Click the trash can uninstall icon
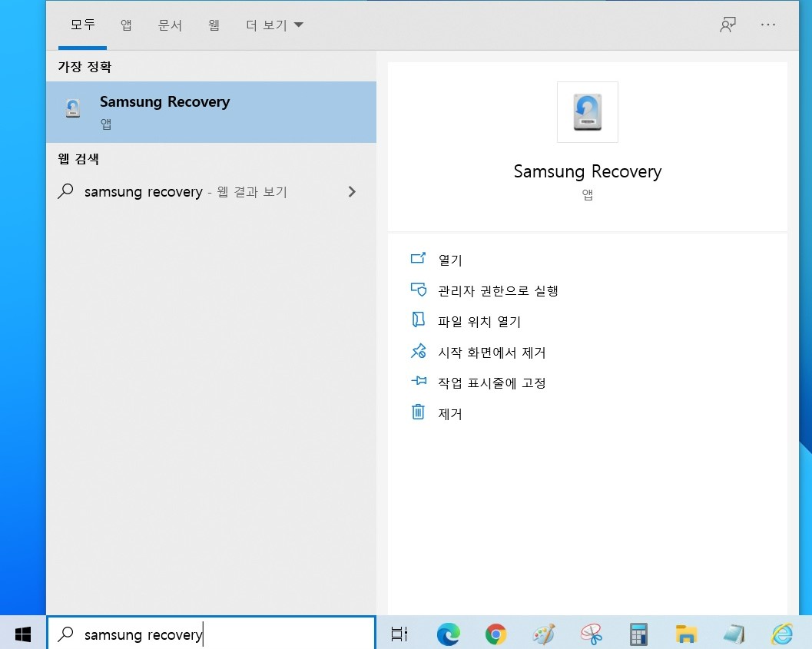Viewport: 812px width, 649px height. pyautogui.click(x=418, y=412)
